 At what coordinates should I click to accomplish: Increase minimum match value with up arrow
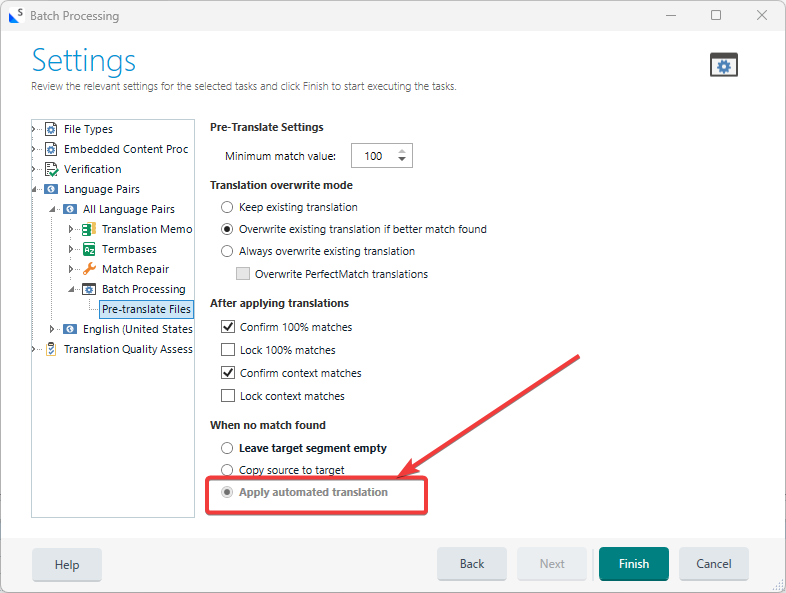402,151
